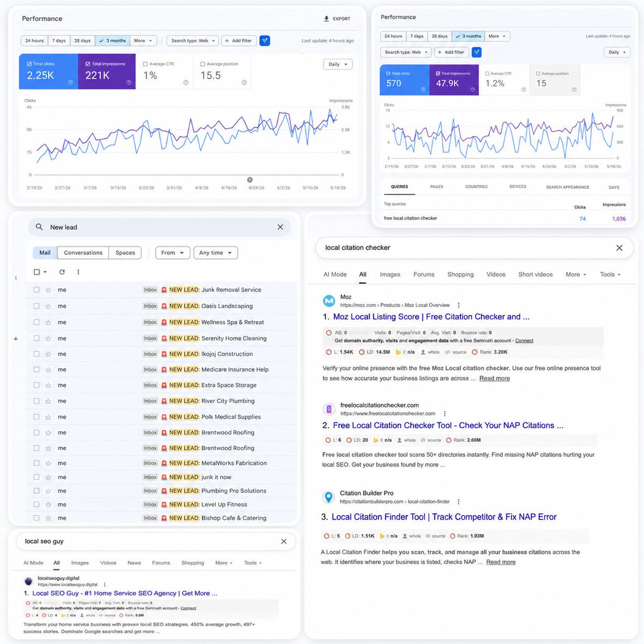This screenshot has width=644, height=644.
Task: Star the River City Plumbing lead email
Action: 48,401
